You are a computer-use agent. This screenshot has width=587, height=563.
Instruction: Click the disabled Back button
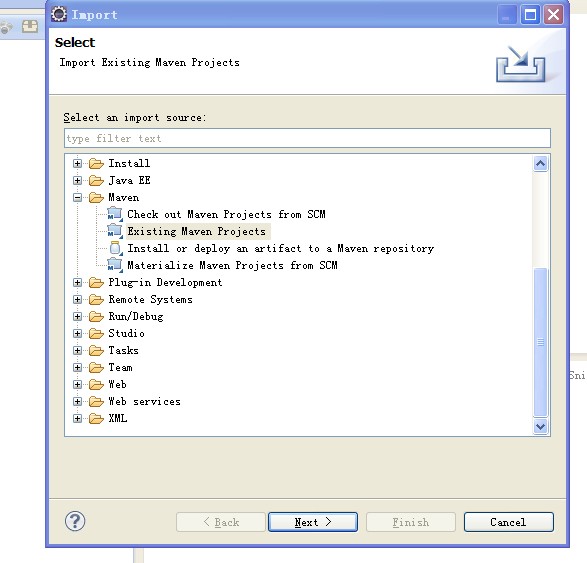221,522
